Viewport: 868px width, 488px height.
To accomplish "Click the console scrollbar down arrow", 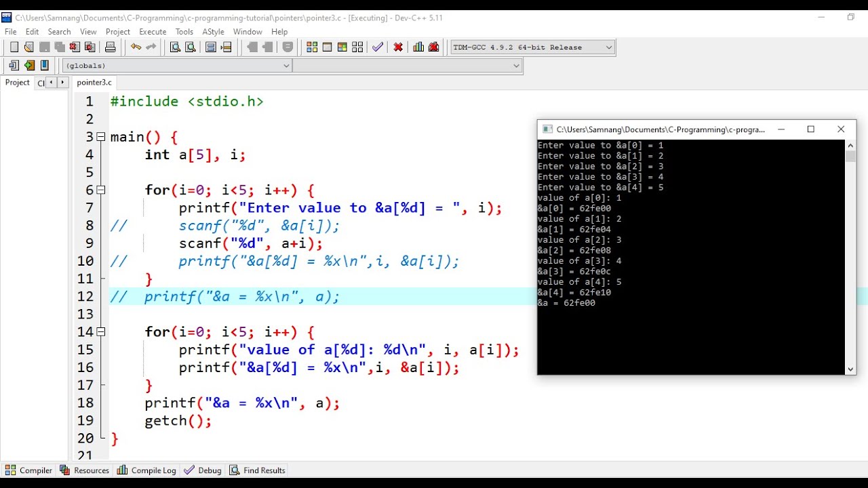I will 850,369.
